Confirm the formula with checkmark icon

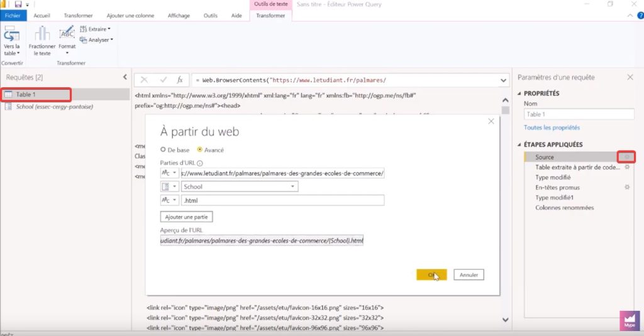click(164, 80)
